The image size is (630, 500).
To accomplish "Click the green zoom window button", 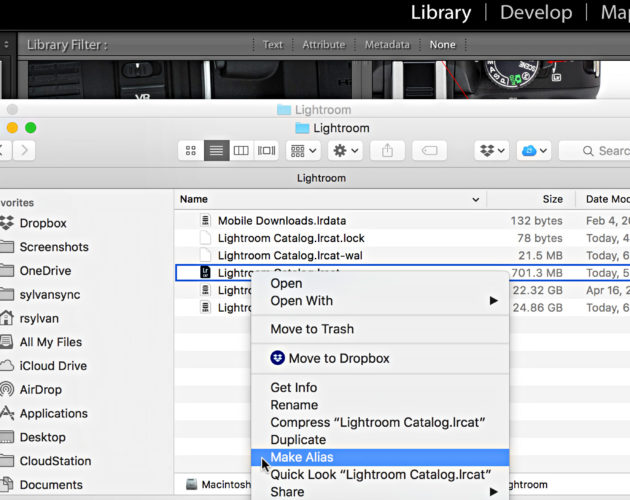I will coord(31,128).
